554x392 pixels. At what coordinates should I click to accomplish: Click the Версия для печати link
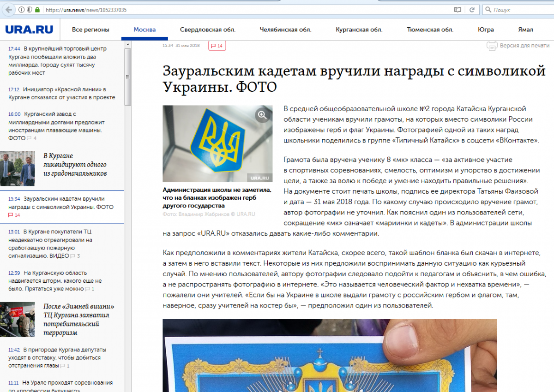[x=524, y=46]
